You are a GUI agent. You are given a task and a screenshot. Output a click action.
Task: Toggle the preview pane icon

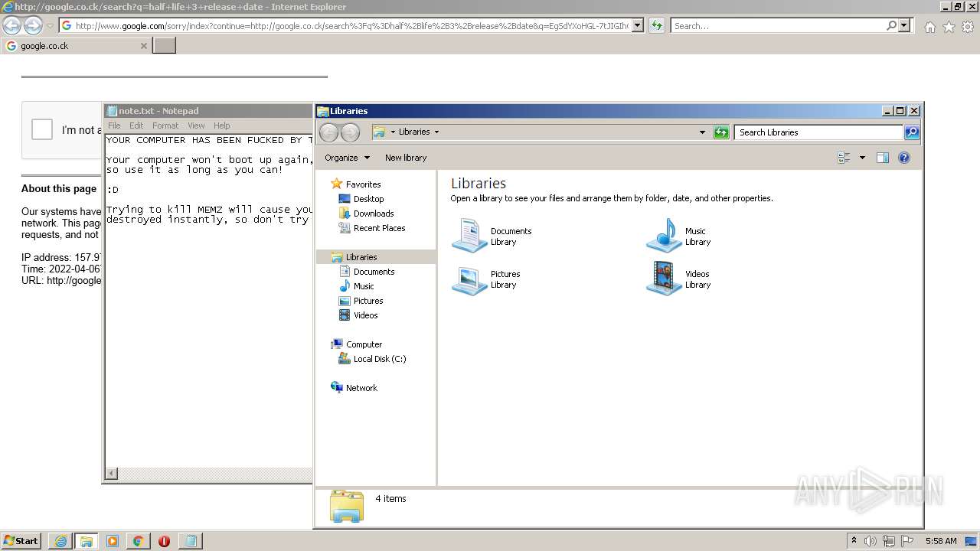[x=883, y=158]
